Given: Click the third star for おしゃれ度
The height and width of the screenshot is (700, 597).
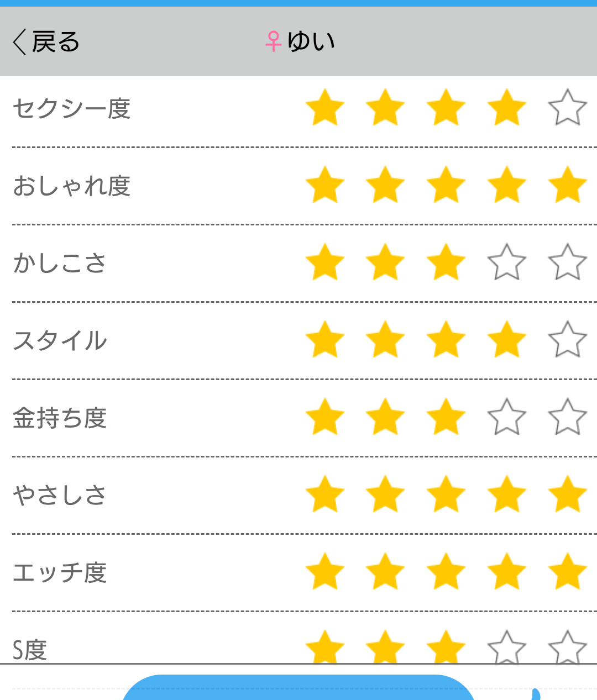Looking at the screenshot, I should [x=446, y=185].
